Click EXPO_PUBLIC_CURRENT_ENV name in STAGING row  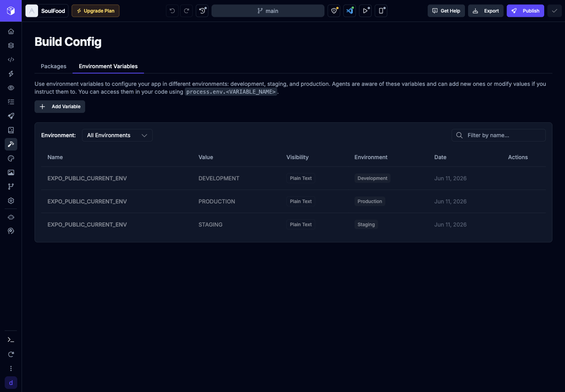87,225
